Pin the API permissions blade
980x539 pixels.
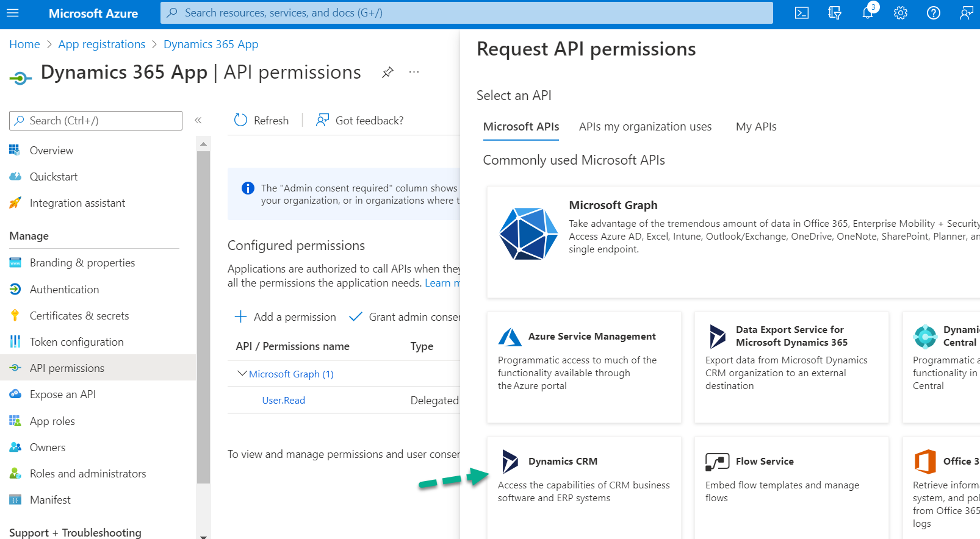[x=387, y=73]
